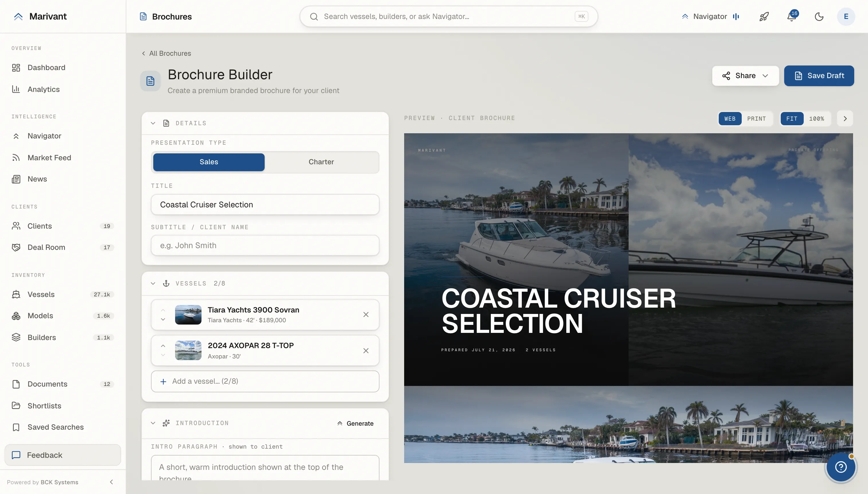The image size is (868, 494).
Task: Collapse the sidebar with the chevron
Action: 111,482
